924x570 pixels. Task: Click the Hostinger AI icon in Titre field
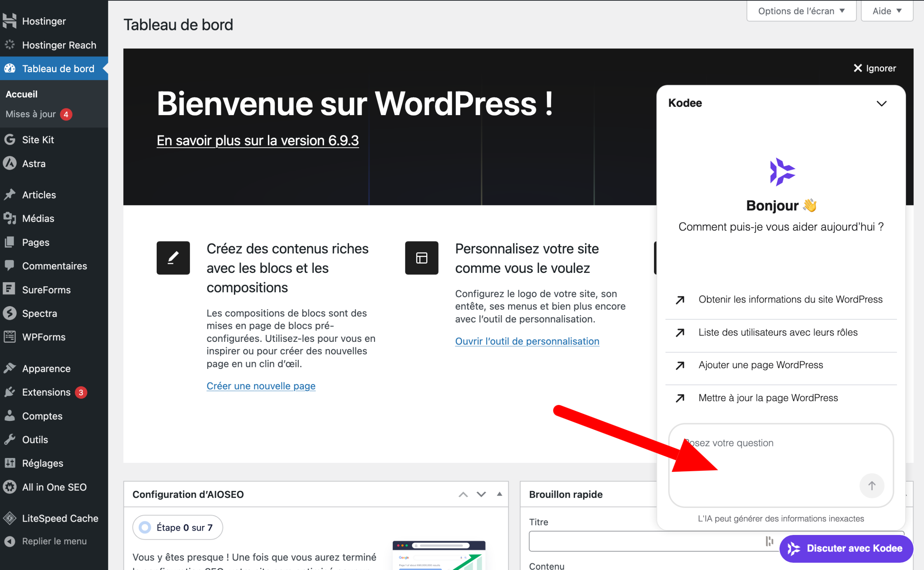[x=769, y=541]
